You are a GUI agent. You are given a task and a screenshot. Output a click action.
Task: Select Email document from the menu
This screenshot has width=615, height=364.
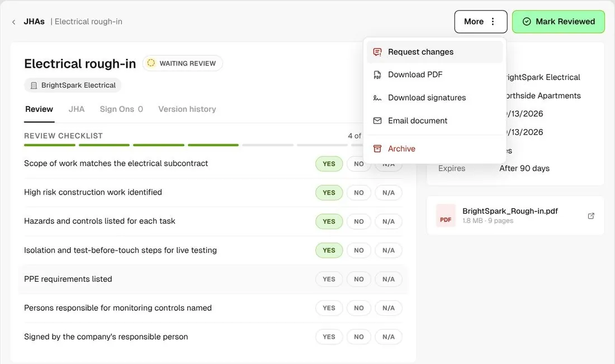434,120
